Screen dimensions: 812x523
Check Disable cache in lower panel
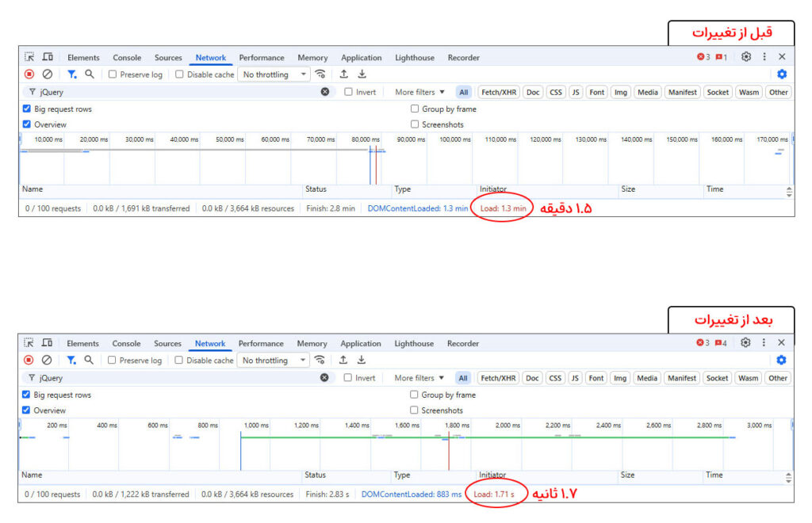(x=179, y=361)
